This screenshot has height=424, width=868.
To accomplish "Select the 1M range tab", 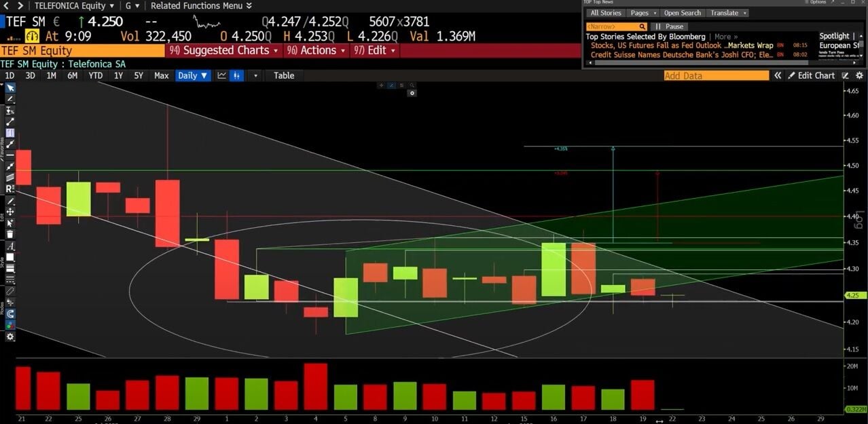I will coord(51,75).
